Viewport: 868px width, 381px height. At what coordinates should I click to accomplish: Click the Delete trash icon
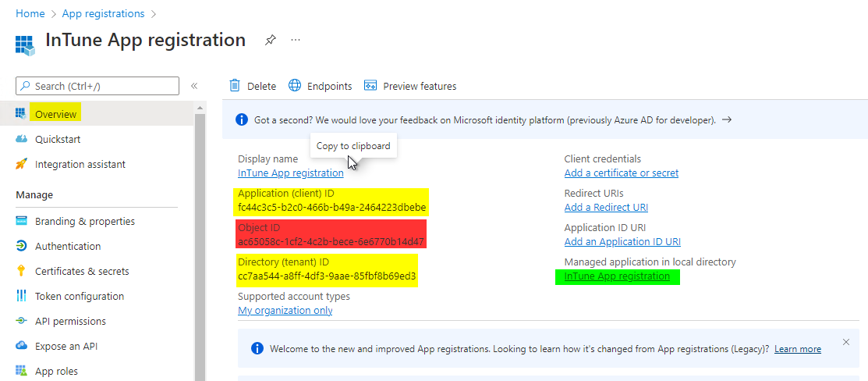click(x=235, y=85)
